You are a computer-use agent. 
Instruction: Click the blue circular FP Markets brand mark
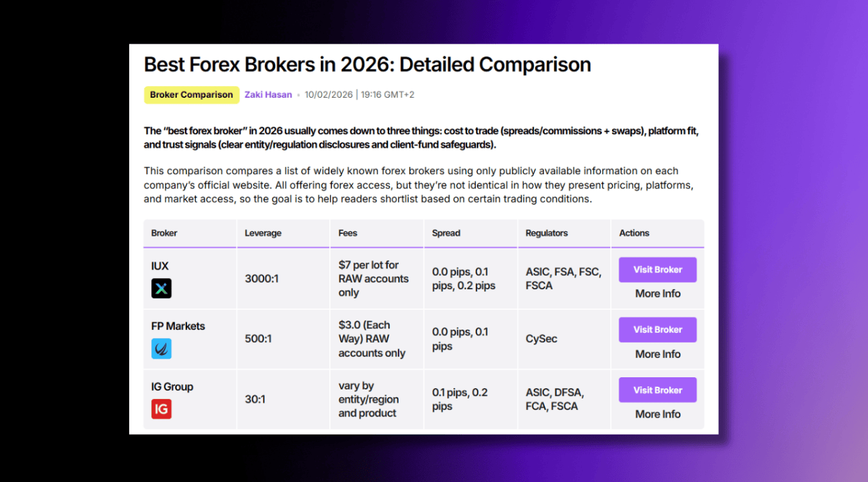pos(161,348)
